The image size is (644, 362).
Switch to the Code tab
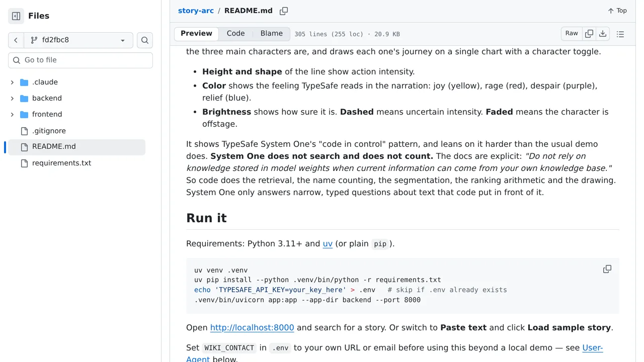(x=235, y=34)
